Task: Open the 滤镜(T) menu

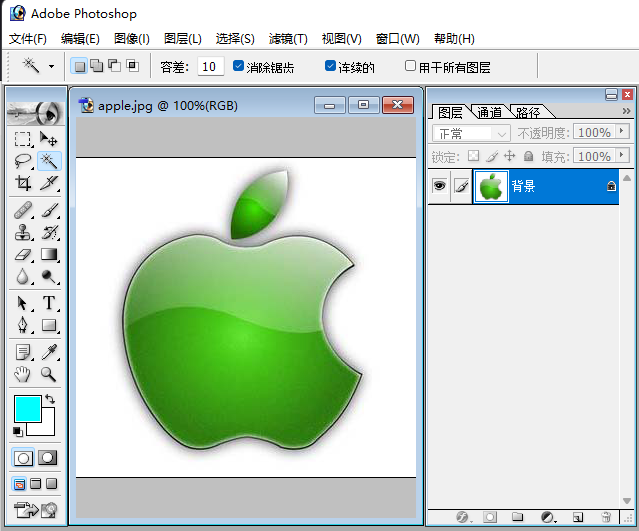Action: tap(288, 39)
